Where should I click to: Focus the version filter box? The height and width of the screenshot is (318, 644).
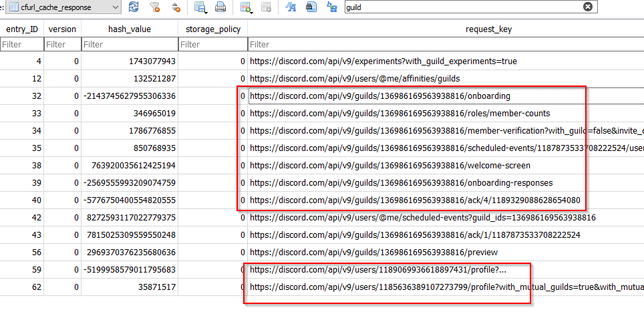pos(62,44)
